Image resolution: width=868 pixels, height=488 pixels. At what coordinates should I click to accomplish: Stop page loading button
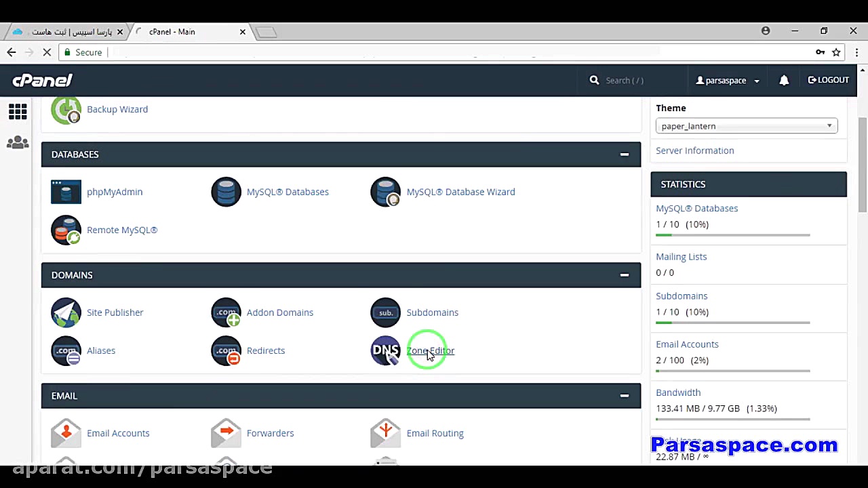47,52
